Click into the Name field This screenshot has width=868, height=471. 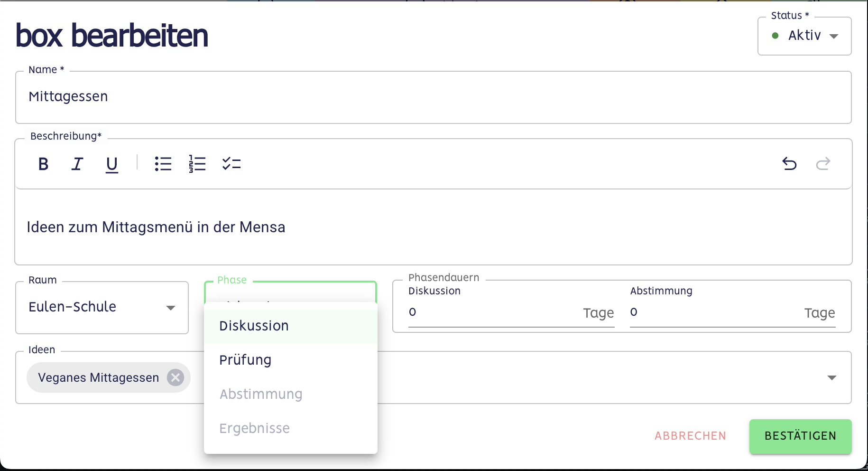click(433, 97)
